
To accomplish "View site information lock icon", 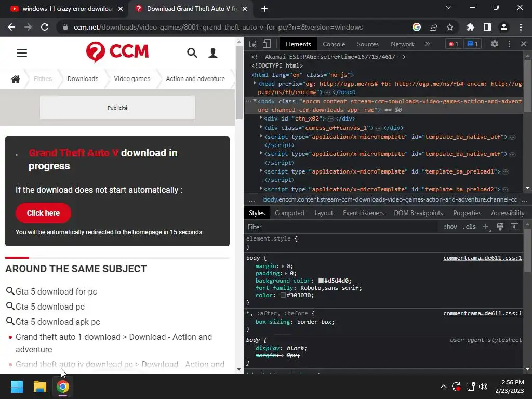I will click(x=65, y=27).
